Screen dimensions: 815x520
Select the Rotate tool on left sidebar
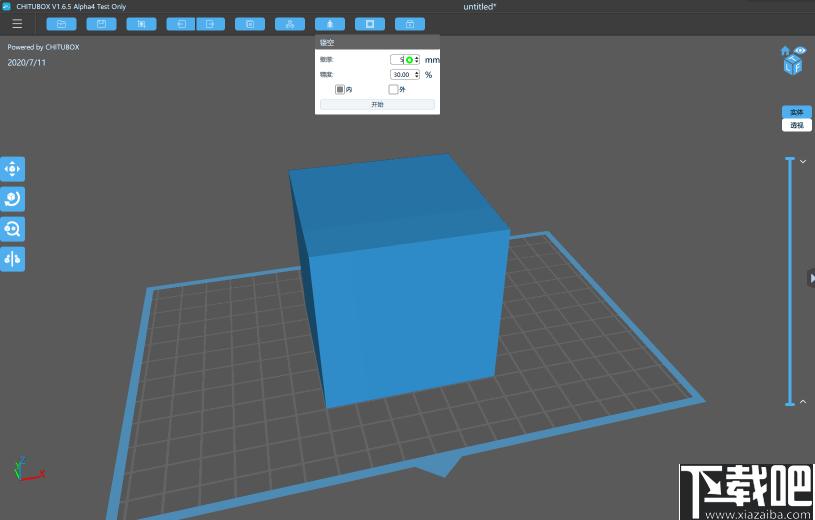pos(12,199)
